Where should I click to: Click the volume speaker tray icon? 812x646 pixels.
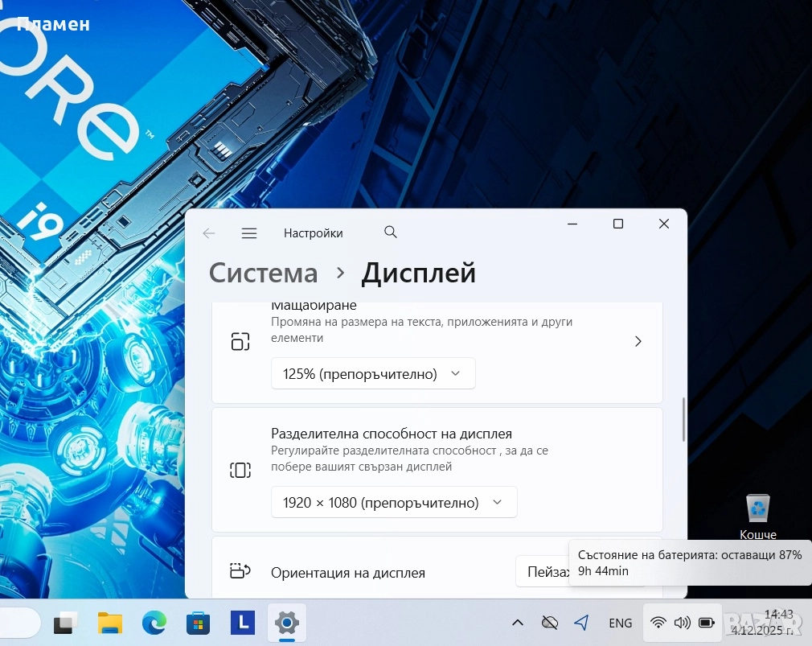click(682, 623)
